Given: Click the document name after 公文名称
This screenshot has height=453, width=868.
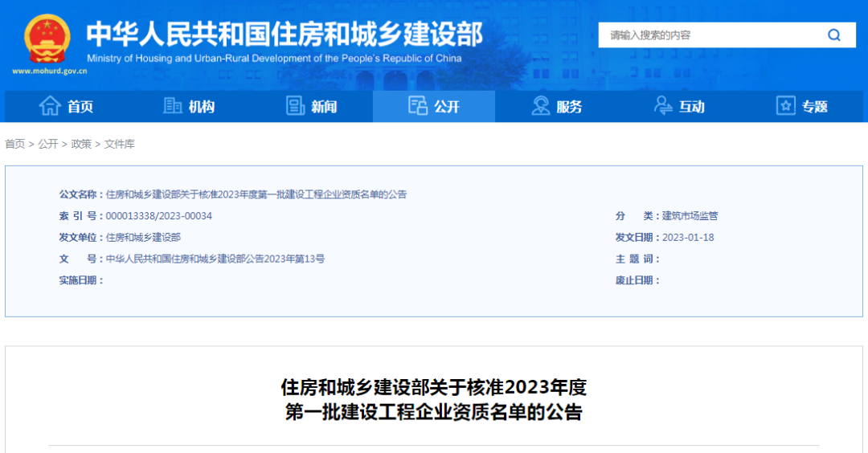Looking at the screenshot, I should tap(256, 194).
